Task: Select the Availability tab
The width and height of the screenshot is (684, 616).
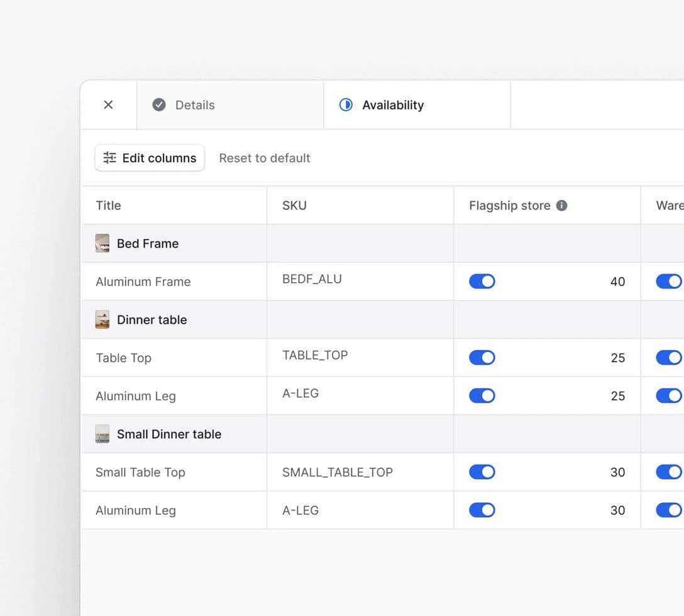Action: click(x=417, y=105)
